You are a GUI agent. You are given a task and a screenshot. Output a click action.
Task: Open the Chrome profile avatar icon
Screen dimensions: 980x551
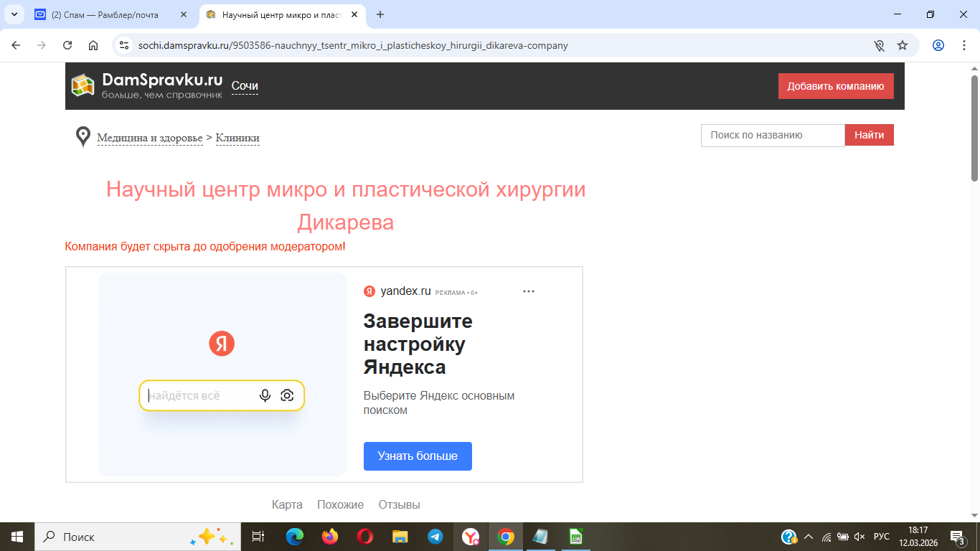pos(938,45)
